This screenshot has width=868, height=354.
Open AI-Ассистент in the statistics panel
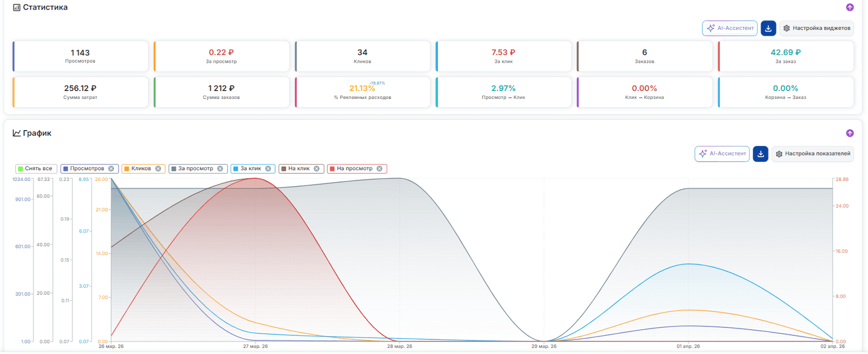point(730,28)
